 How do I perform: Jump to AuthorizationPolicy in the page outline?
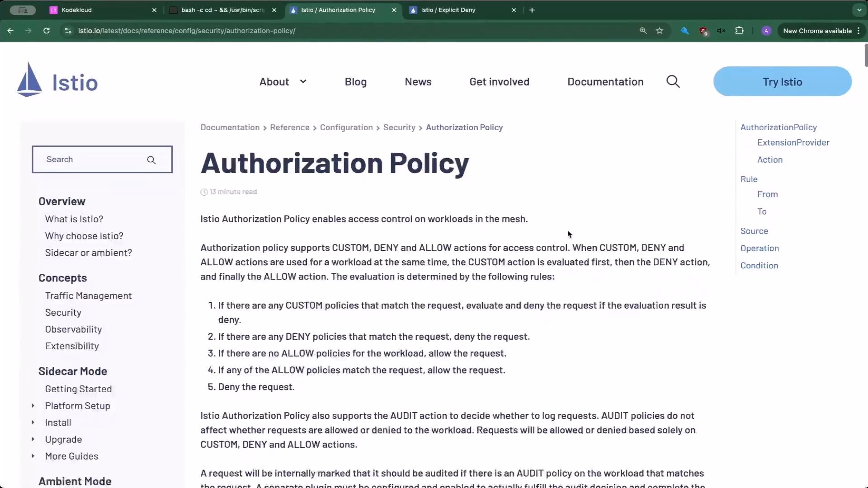click(x=778, y=127)
